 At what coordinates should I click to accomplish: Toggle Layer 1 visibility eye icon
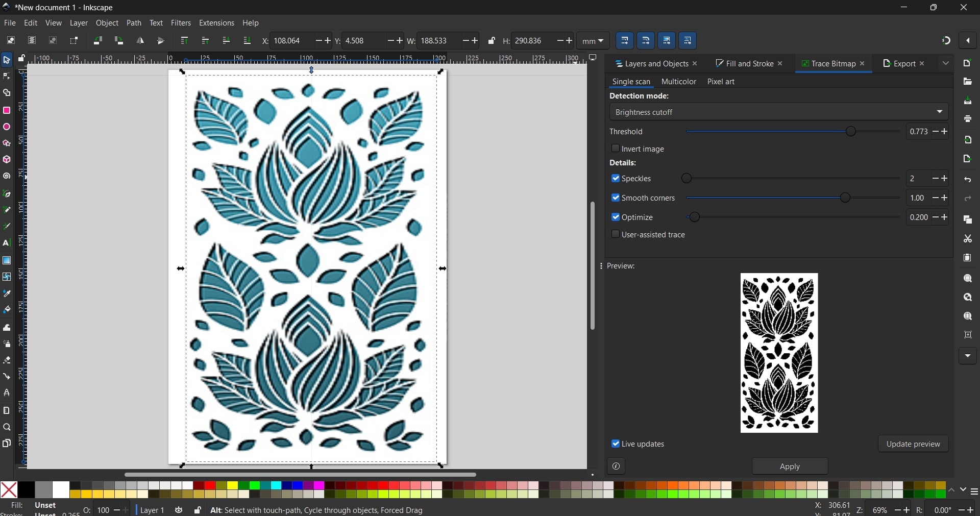coord(179,510)
